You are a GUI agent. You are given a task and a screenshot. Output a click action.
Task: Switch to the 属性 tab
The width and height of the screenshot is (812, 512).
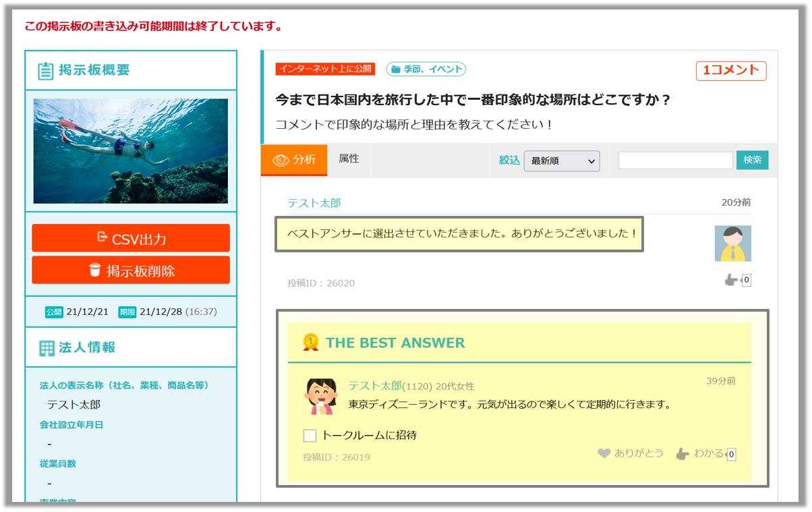(349, 159)
